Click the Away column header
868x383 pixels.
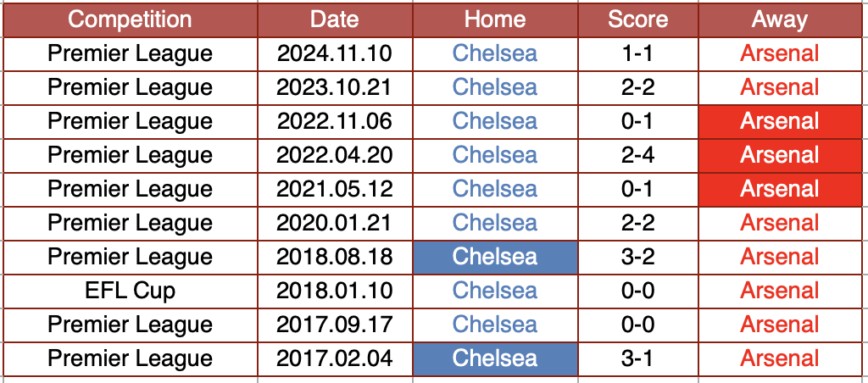(x=779, y=19)
